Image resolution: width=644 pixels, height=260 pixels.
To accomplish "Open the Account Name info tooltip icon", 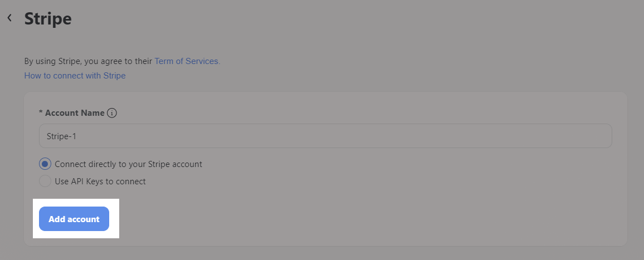I will 112,113.
